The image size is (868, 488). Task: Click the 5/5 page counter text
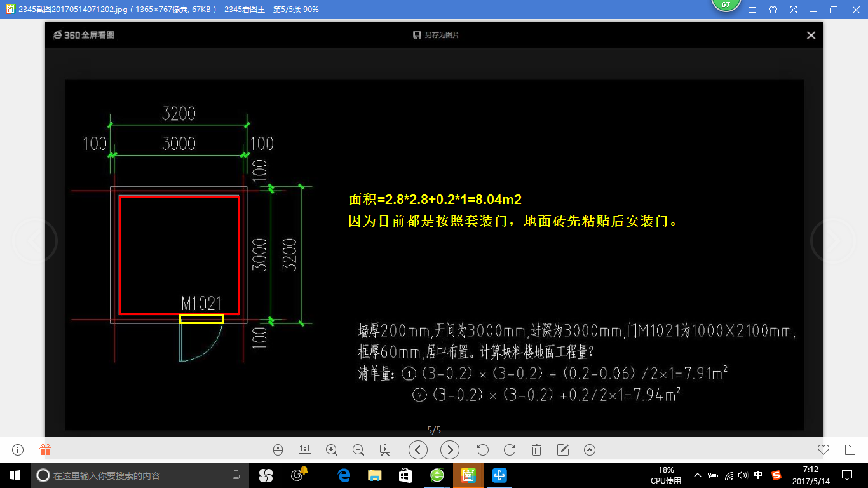coord(434,430)
